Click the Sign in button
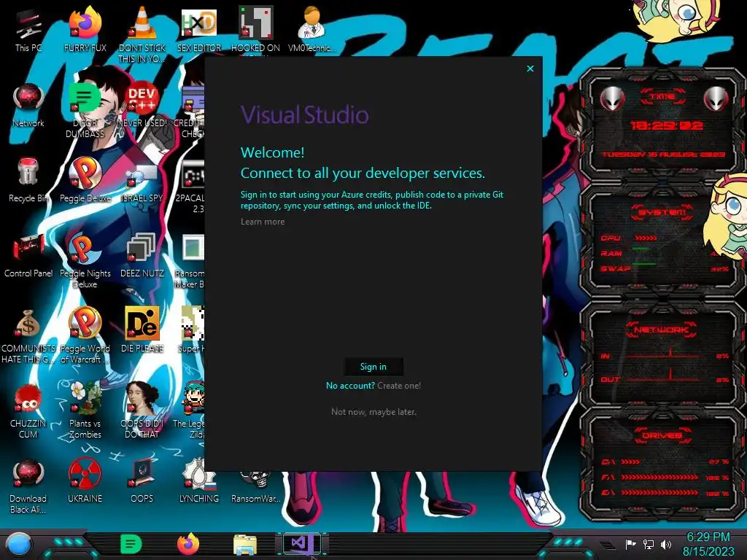747x560 pixels. pyautogui.click(x=373, y=366)
